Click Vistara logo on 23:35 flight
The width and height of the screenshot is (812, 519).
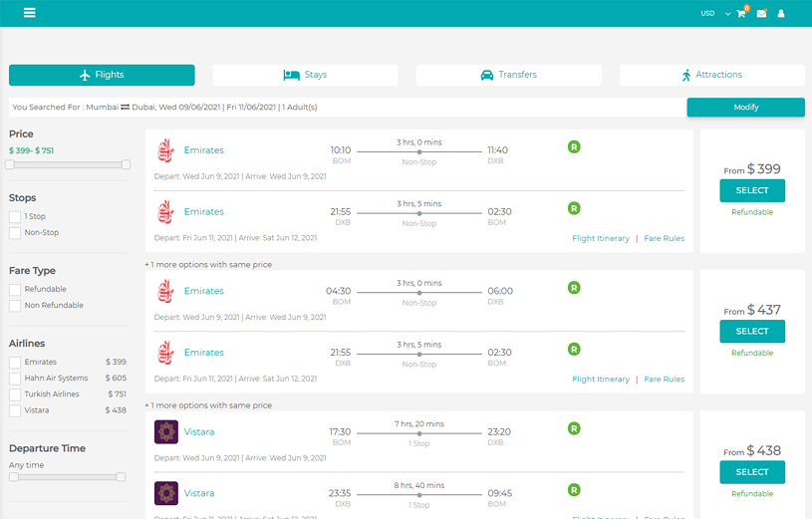[x=166, y=494]
